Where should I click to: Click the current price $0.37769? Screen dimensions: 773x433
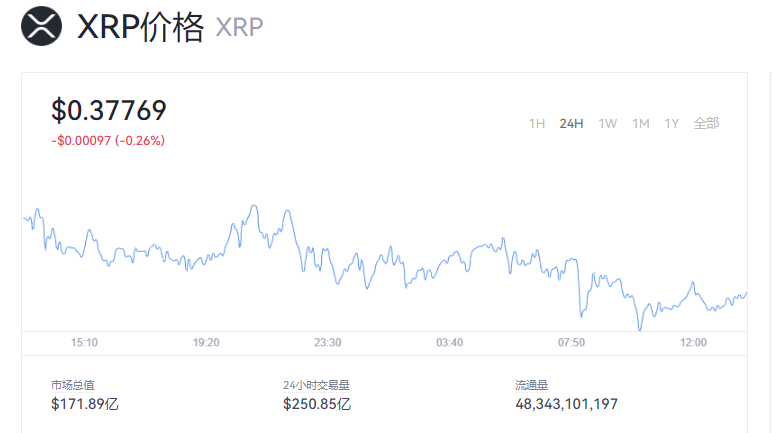tap(109, 110)
